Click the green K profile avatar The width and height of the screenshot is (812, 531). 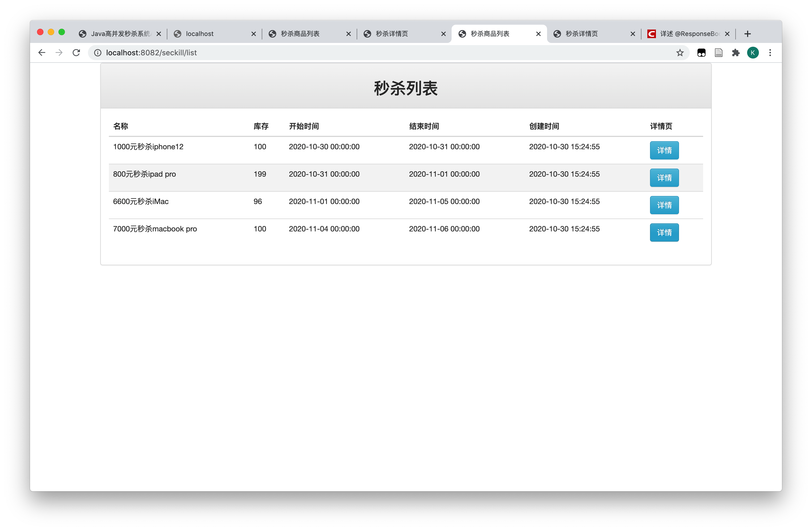coord(753,53)
